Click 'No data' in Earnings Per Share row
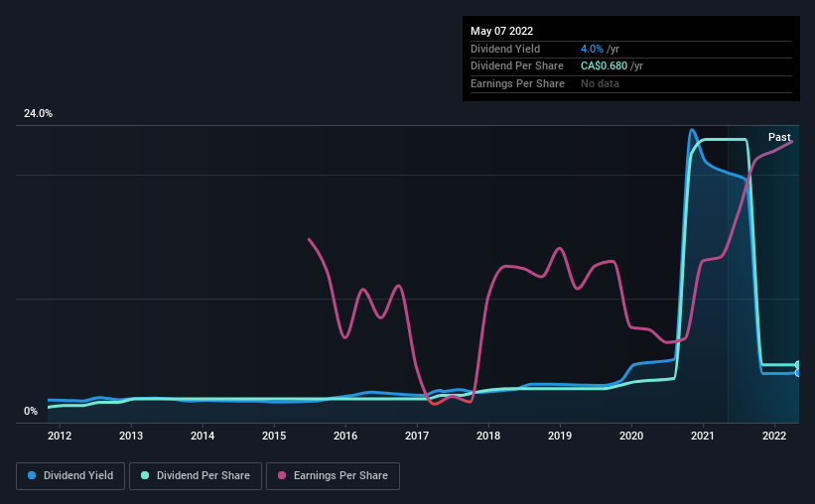Viewport: 815px width, 504px height. click(x=600, y=83)
